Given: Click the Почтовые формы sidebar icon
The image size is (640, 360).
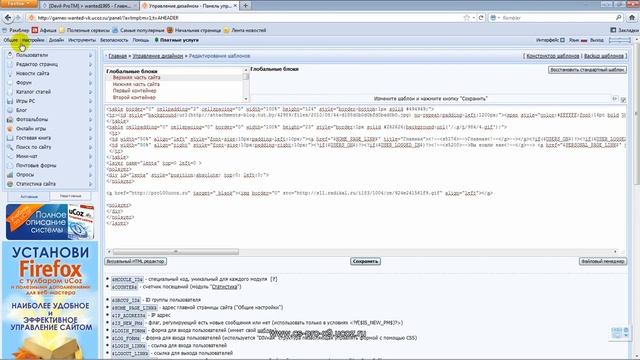Looking at the screenshot, I should 10,165.
